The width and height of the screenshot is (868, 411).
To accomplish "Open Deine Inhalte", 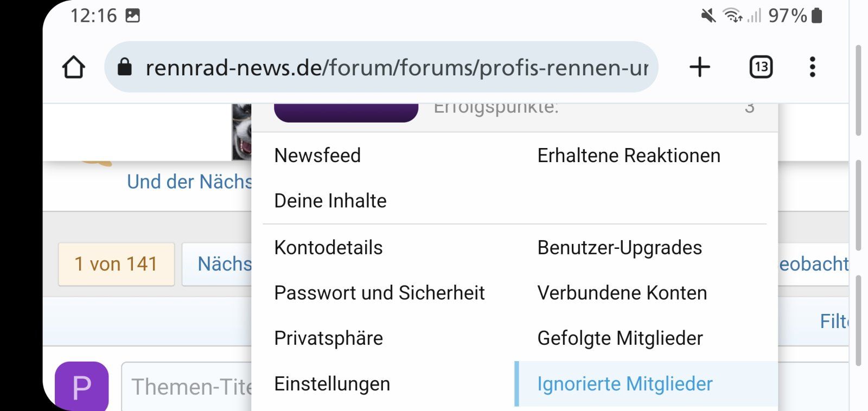I will [330, 201].
